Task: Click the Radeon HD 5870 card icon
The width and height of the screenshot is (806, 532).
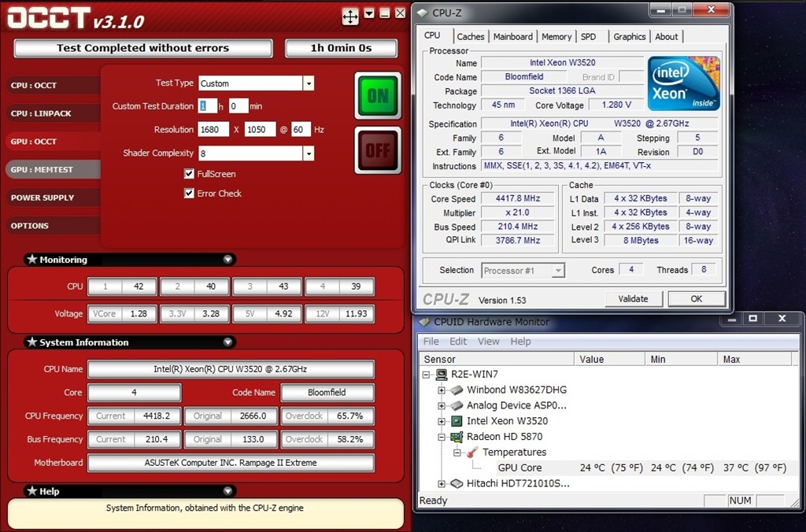Action: tap(457, 437)
